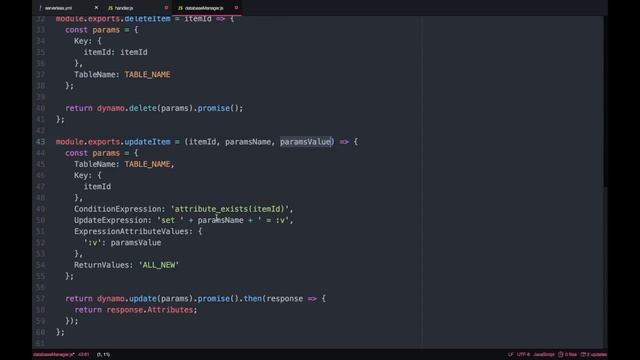Click 'itemId: itemId' on line 35
640x360 pixels.
pos(116,52)
